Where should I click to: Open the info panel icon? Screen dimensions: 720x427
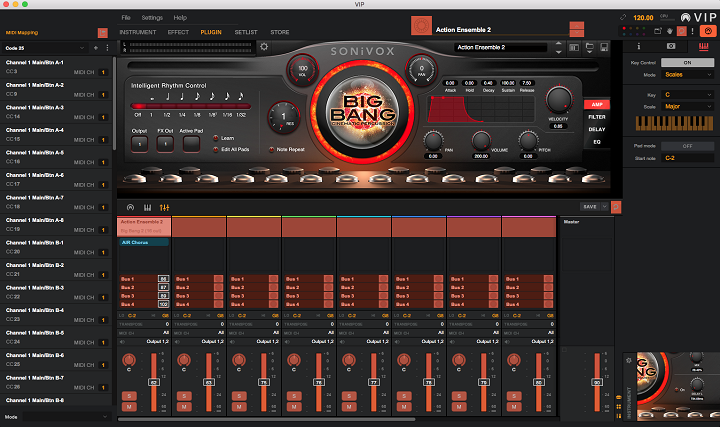point(641,46)
